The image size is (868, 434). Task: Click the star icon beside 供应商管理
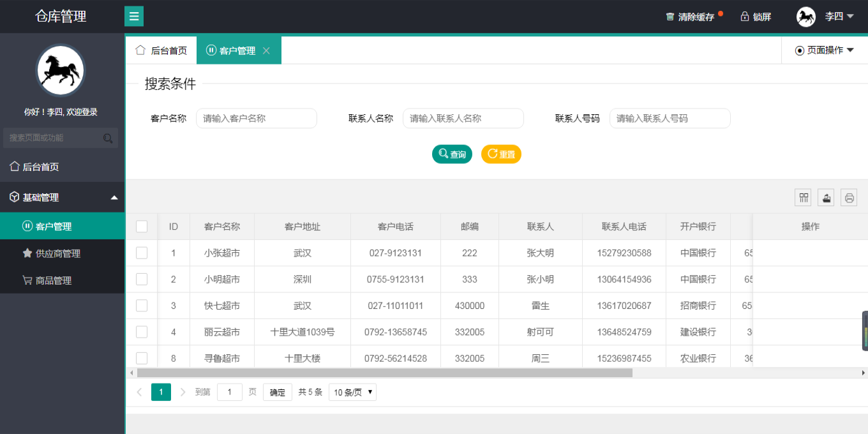click(x=27, y=253)
